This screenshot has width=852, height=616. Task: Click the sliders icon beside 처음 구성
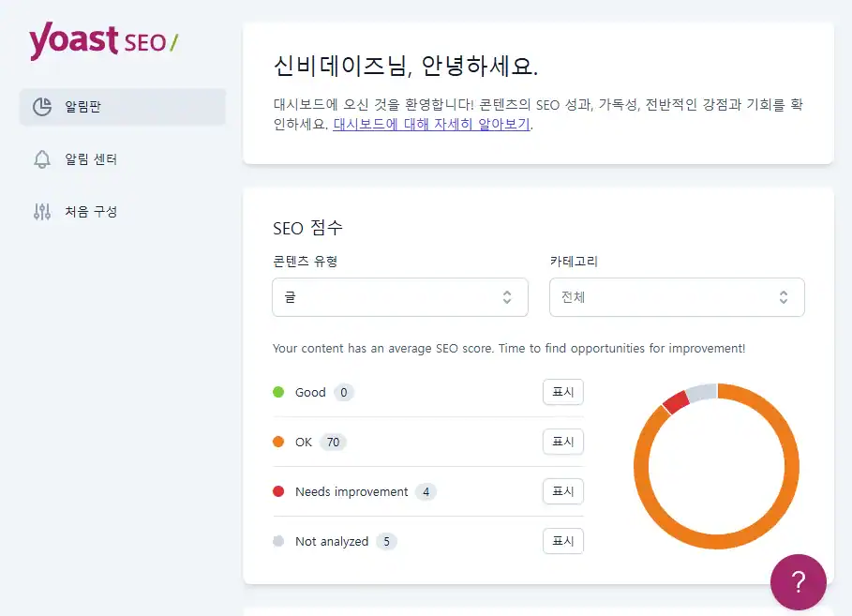[41, 212]
